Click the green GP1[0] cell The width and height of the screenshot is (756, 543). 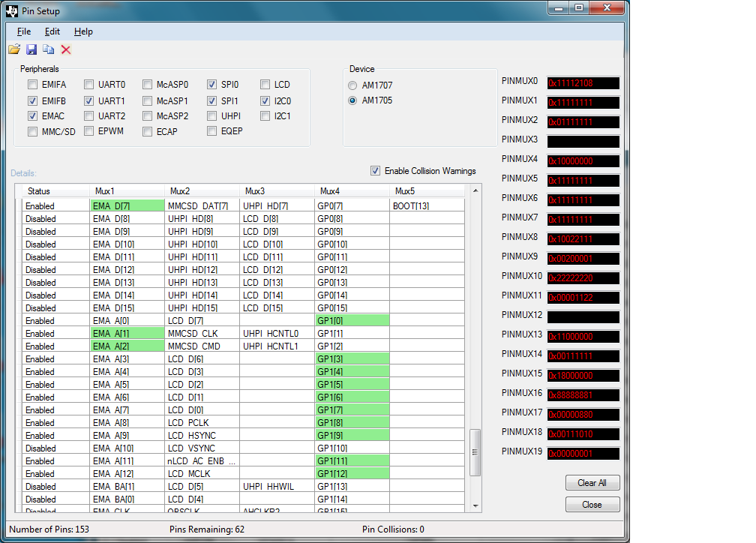pyautogui.click(x=352, y=321)
